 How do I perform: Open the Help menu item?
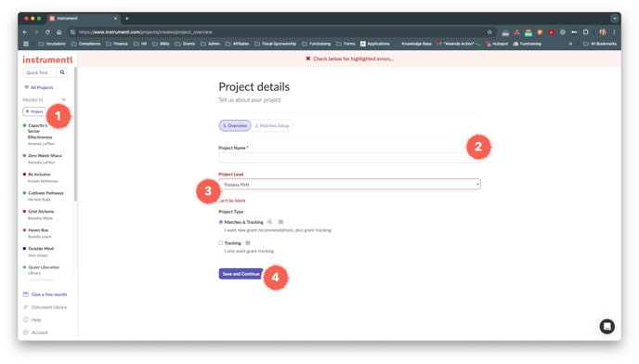click(x=33, y=320)
